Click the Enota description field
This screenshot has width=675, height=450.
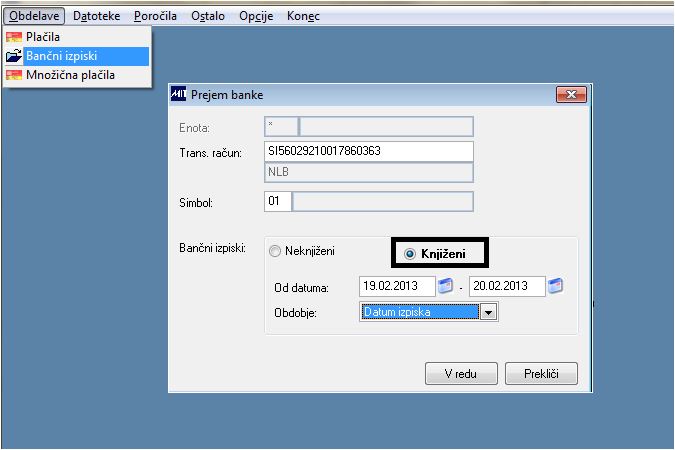[x=386, y=127]
